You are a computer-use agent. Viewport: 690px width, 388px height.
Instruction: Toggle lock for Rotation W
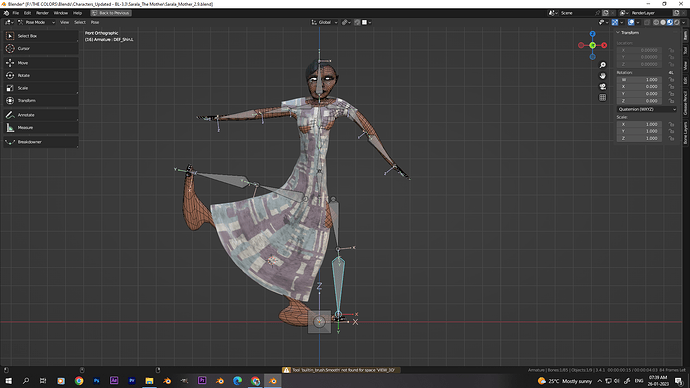(x=671, y=80)
